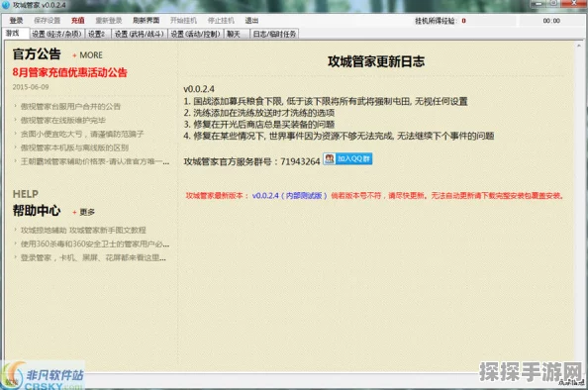Click the + 更多 link beside 帮助中心

[83, 212]
